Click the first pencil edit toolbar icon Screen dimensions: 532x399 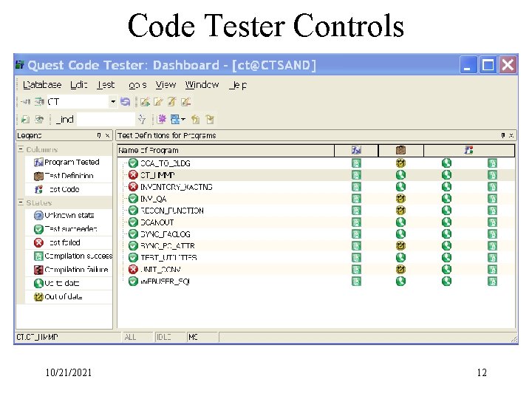click(x=145, y=101)
